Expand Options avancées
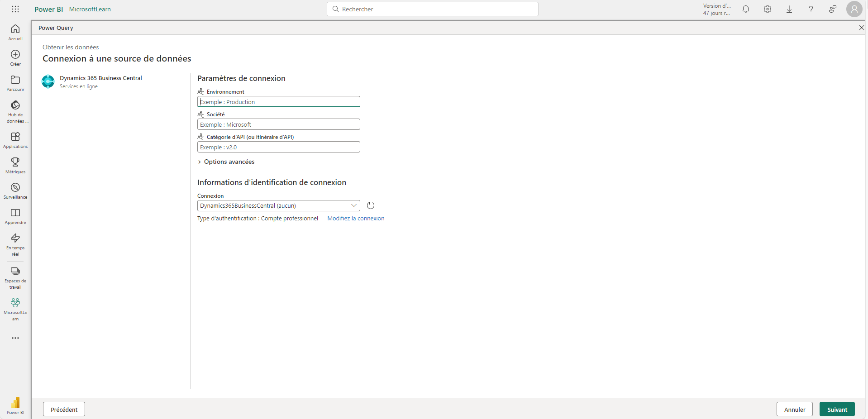This screenshot has width=868, height=419. click(226, 162)
